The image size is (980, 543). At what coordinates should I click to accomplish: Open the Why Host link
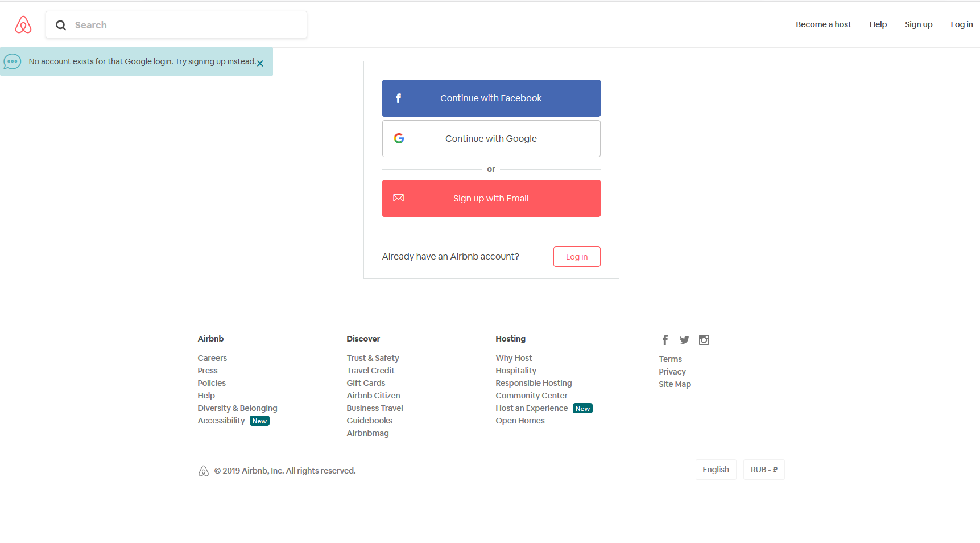(x=514, y=358)
